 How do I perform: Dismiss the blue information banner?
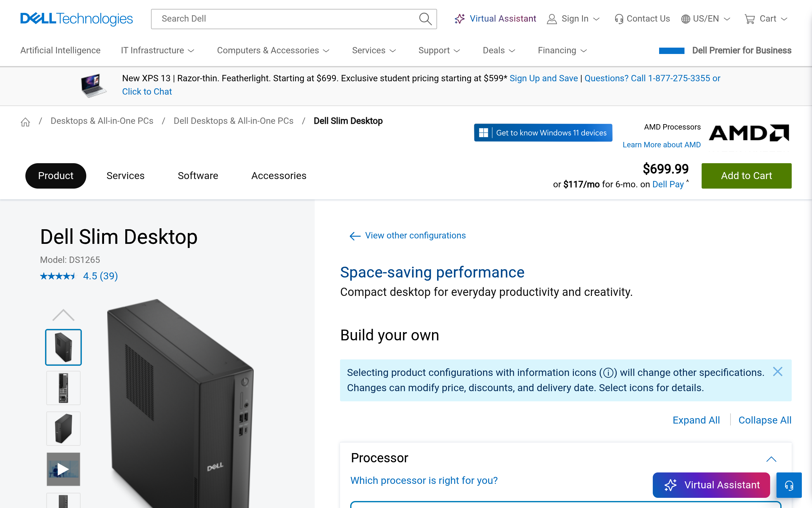click(x=777, y=371)
